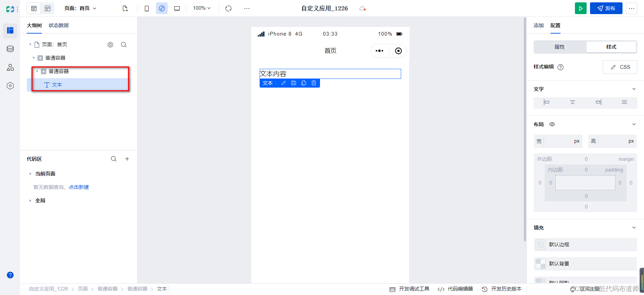Image resolution: width=644 pixels, height=295 pixels.
Task: Click the mini program capsule close circle
Action: pos(398,51)
